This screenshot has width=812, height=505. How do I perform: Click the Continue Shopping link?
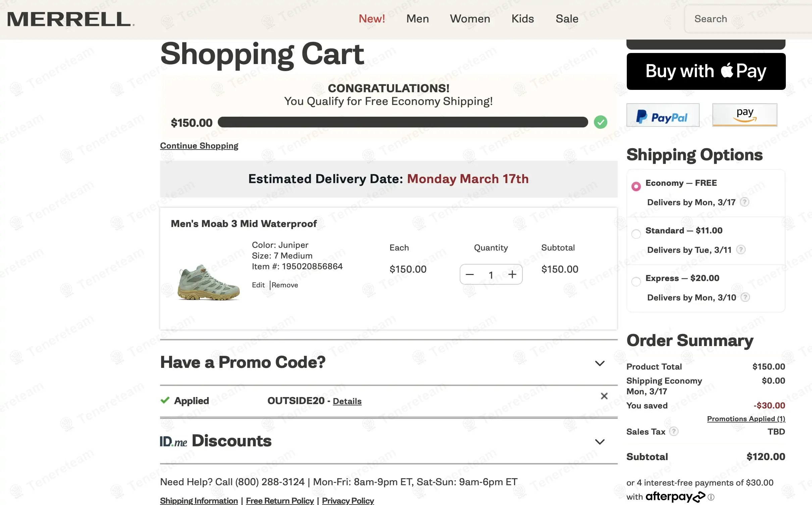[x=199, y=146]
